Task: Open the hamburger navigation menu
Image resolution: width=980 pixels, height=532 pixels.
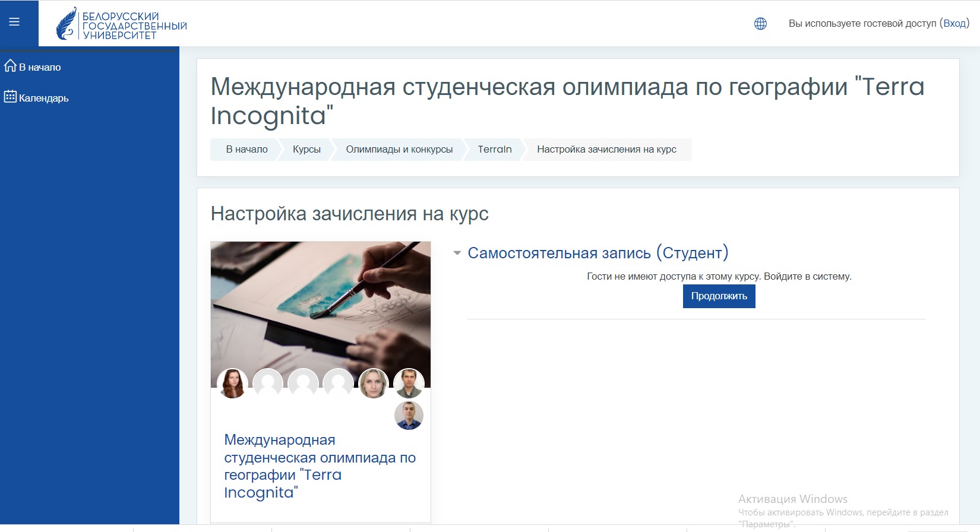Action: [14, 23]
